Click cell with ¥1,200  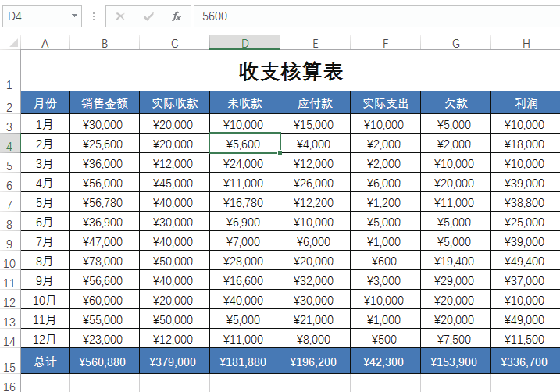[x=386, y=202]
